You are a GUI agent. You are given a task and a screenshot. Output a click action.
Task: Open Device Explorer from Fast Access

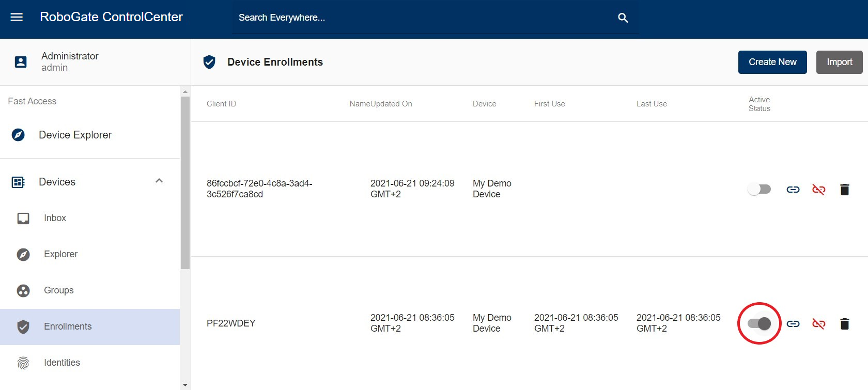(90, 135)
